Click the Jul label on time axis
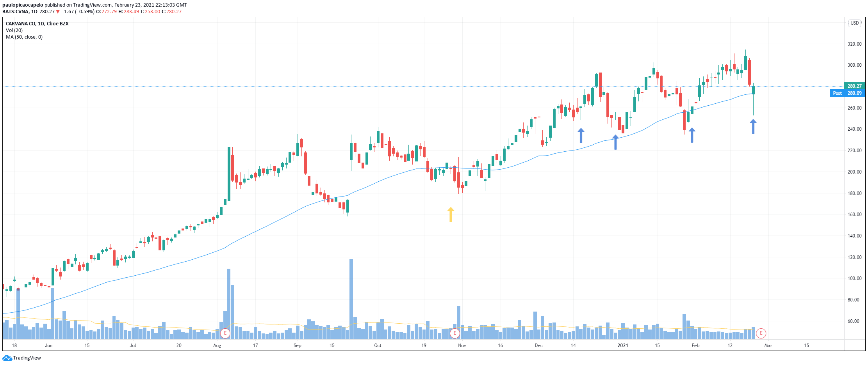The width and height of the screenshot is (868, 365). pos(133,346)
